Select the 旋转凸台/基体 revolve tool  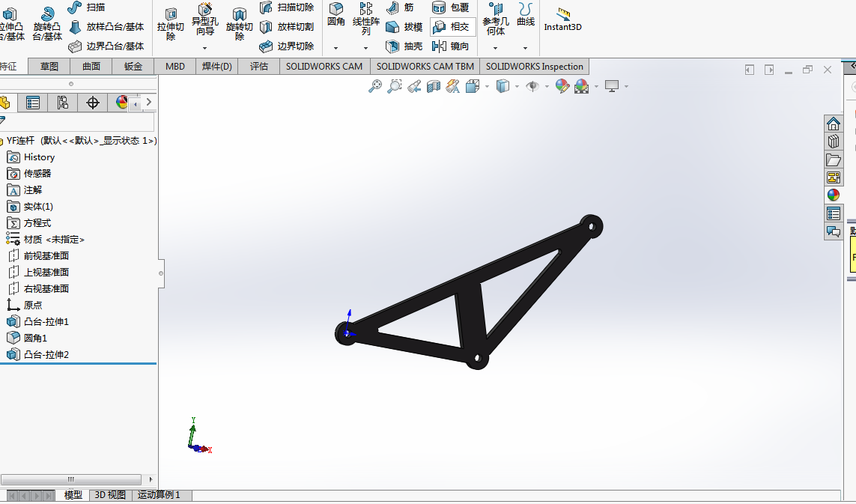tap(47, 24)
